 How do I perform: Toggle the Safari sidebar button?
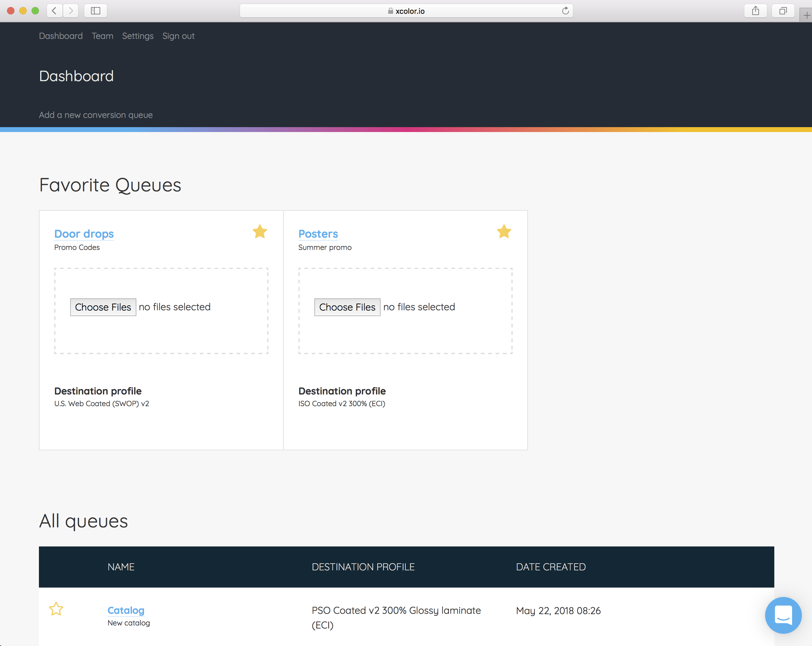coord(96,10)
